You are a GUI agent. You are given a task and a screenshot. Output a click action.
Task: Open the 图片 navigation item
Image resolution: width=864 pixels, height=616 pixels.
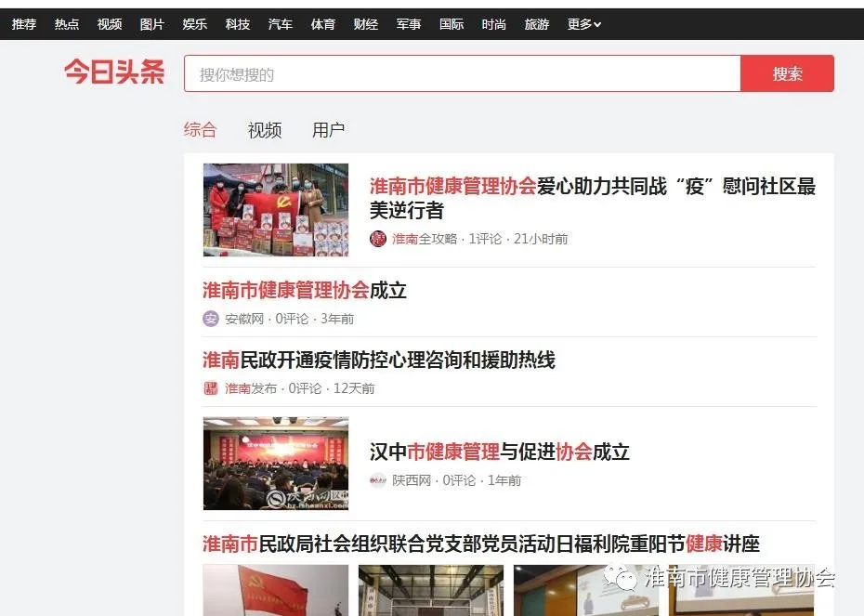(152, 24)
